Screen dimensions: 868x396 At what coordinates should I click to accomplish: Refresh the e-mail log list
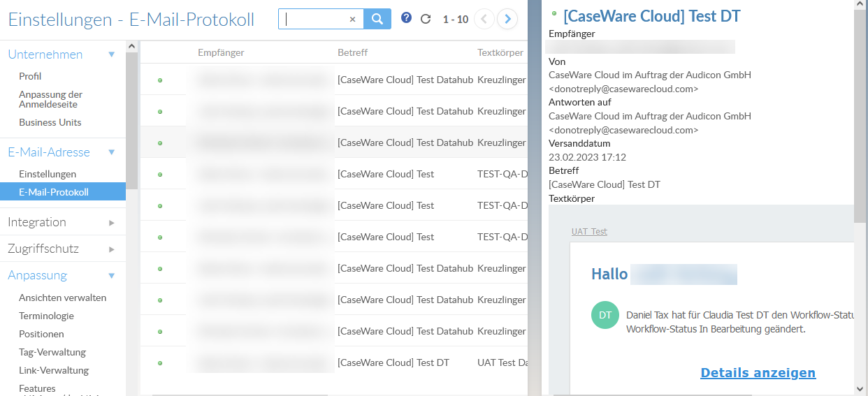point(426,19)
